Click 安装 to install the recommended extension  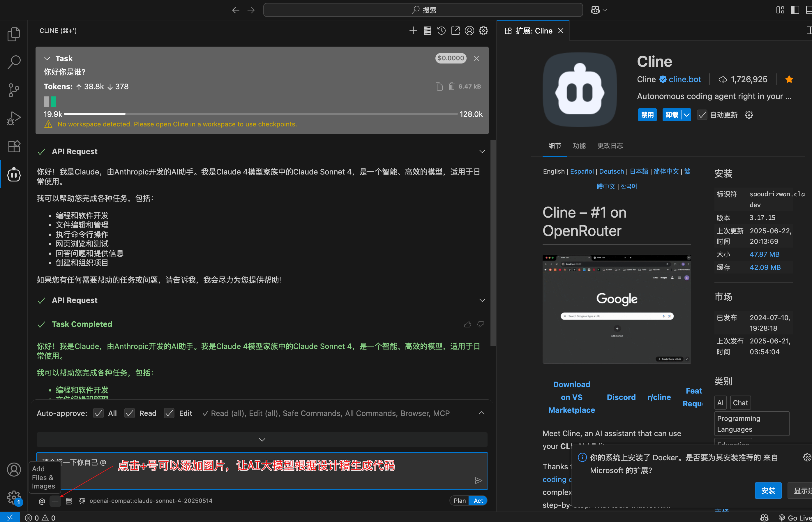[x=768, y=491]
